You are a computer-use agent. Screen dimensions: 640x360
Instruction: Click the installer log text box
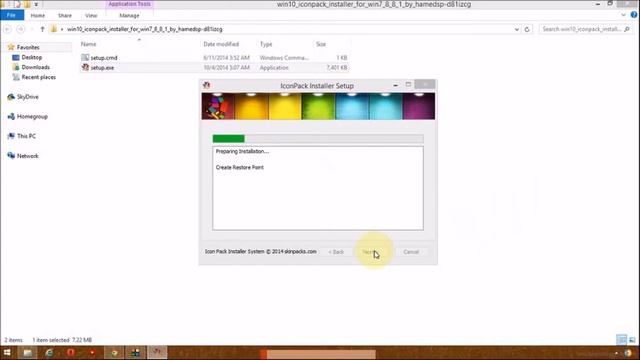[x=318, y=189]
